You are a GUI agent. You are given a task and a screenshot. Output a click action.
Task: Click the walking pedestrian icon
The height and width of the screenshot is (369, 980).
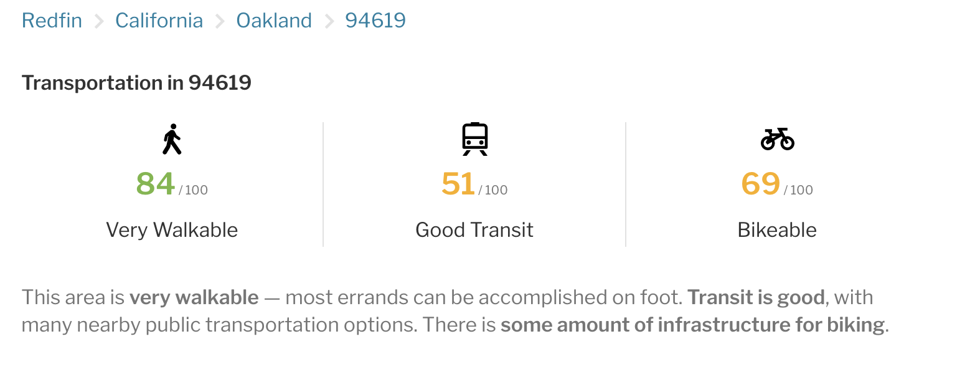click(172, 139)
